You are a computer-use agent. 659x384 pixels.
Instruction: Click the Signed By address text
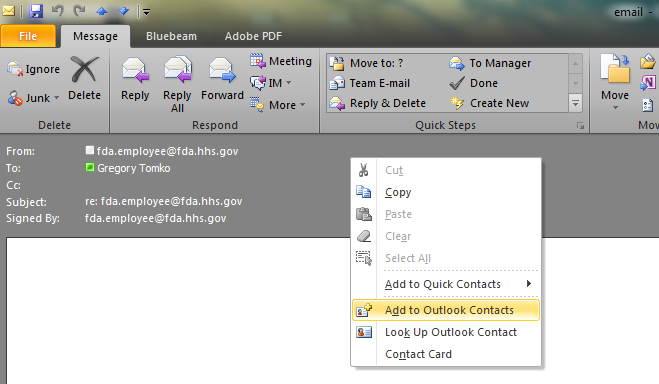point(156,218)
